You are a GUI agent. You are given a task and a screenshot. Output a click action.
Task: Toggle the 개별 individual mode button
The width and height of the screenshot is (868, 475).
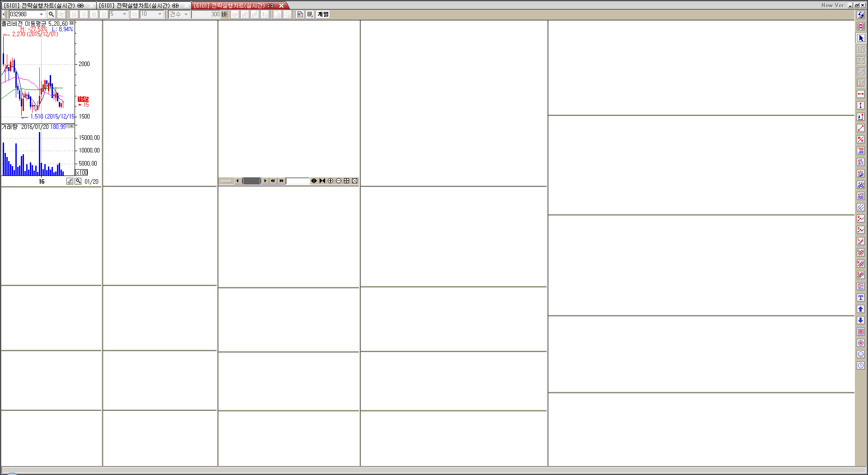(x=323, y=14)
